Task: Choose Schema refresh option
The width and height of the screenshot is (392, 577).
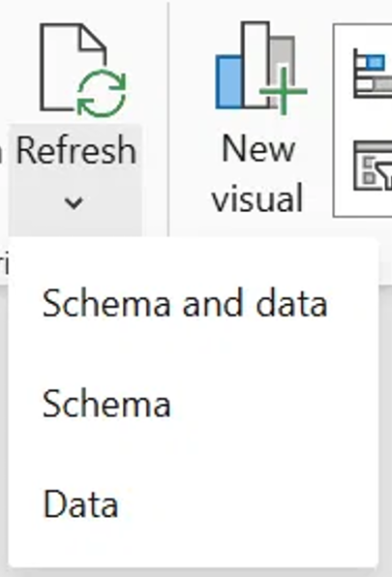Action: 106,404
